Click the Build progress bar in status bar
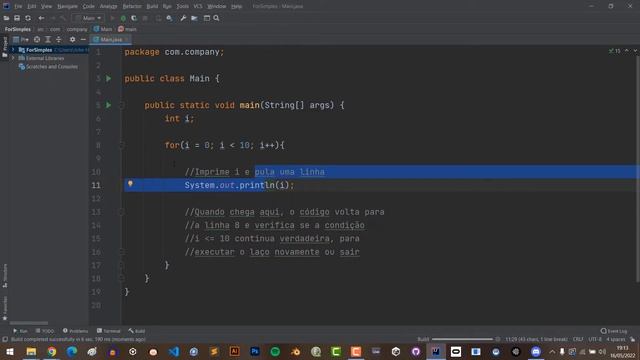 [462, 339]
